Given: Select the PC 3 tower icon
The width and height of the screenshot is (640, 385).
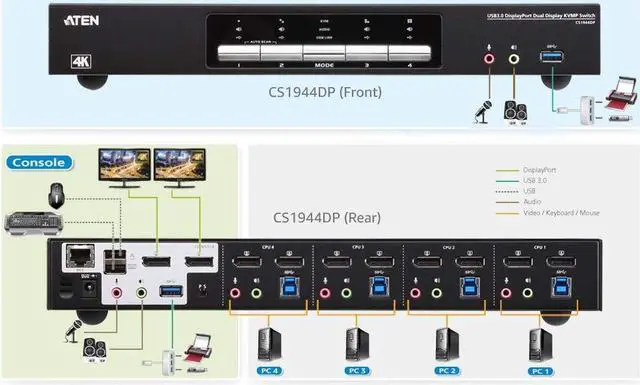Looking at the screenshot, I should 357,345.
